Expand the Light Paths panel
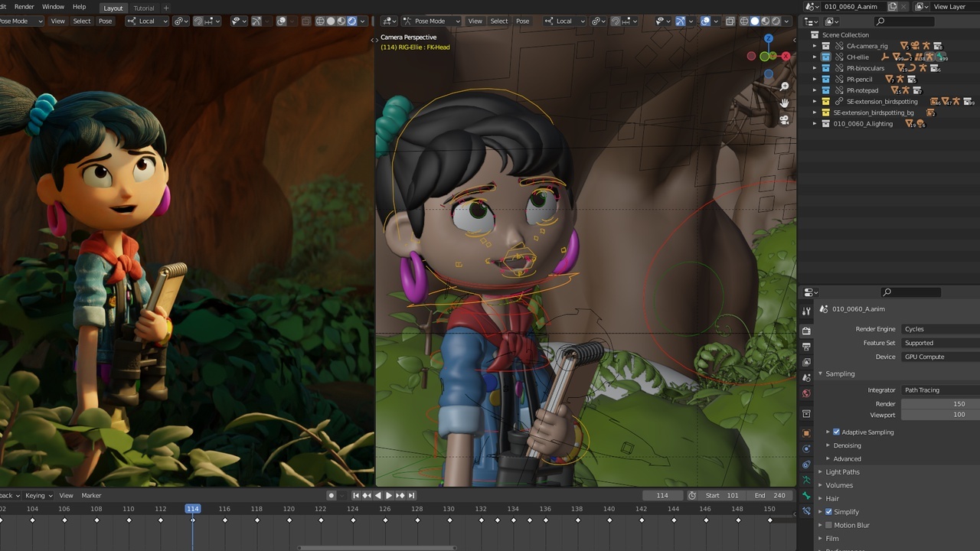Image resolution: width=980 pixels, height=551 pixels. coord(842,472)
